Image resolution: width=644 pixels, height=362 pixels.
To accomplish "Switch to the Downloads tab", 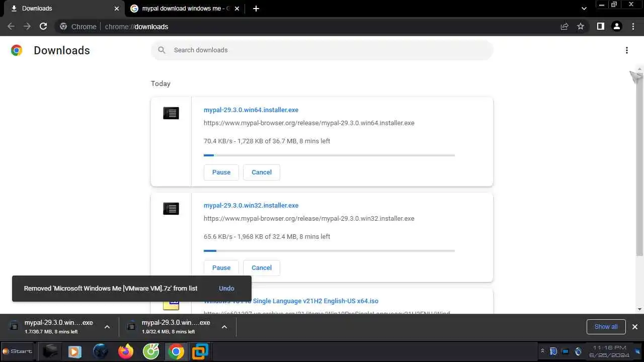I will [63, 9].
